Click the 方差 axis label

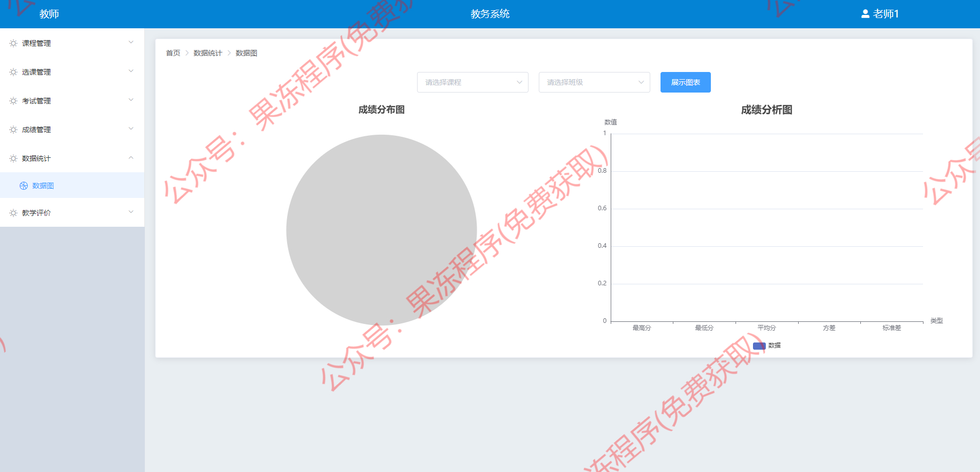point(829,328)
